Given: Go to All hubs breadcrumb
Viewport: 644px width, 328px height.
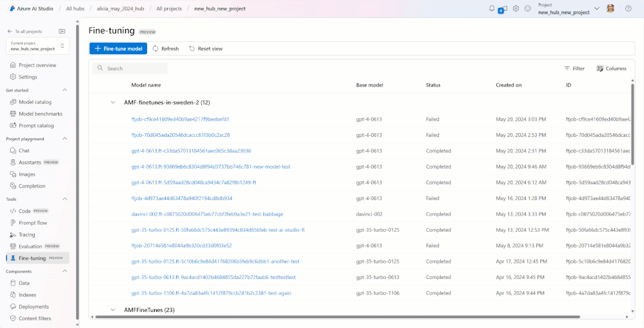Looking at the screenshot, I should tap(75, 8).
